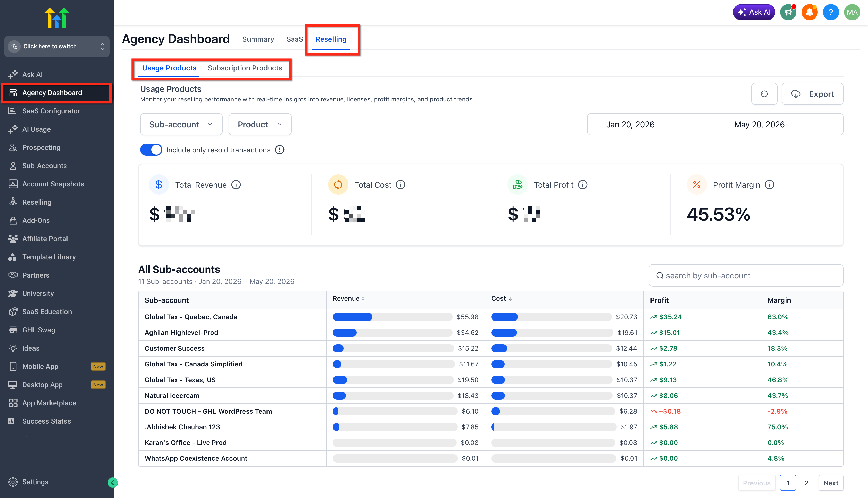Screen dimensions: 868x498
Task: Click the info icon beside resold transactions
Action: pyautogui.click(x=280, y=150)
